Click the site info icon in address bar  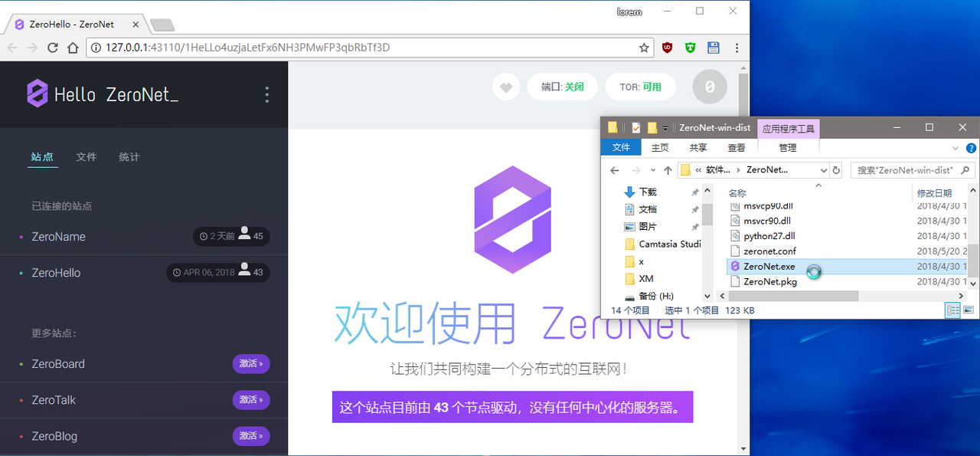click(x=96, y=48)
